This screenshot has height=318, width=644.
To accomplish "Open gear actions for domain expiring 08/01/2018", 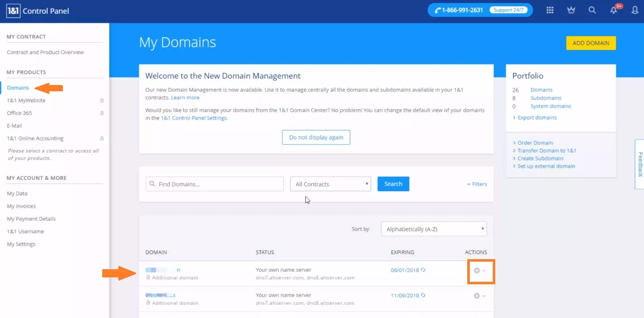I will tap(479, 270).
